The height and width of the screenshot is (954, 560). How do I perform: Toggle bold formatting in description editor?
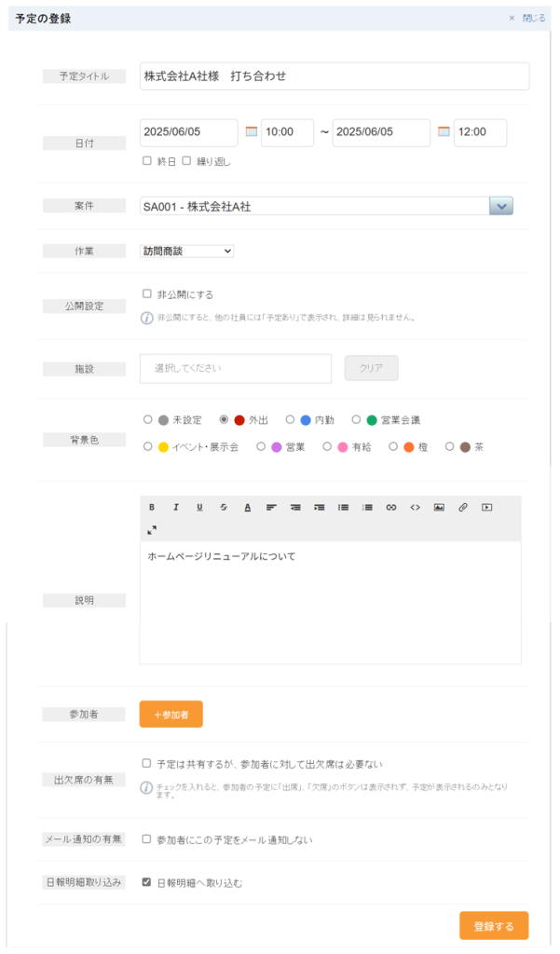tap(152, 507)
